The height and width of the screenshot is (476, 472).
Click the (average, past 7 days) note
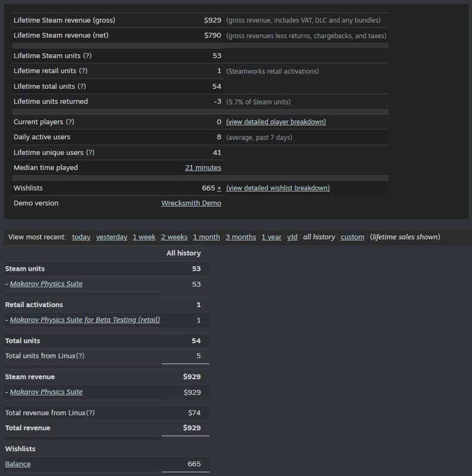(x=259, y=137)
